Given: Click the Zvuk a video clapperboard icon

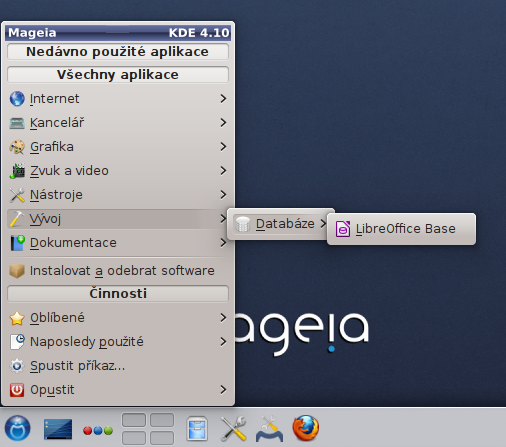Looking at the screenshot, I should [x=17, y=171].
